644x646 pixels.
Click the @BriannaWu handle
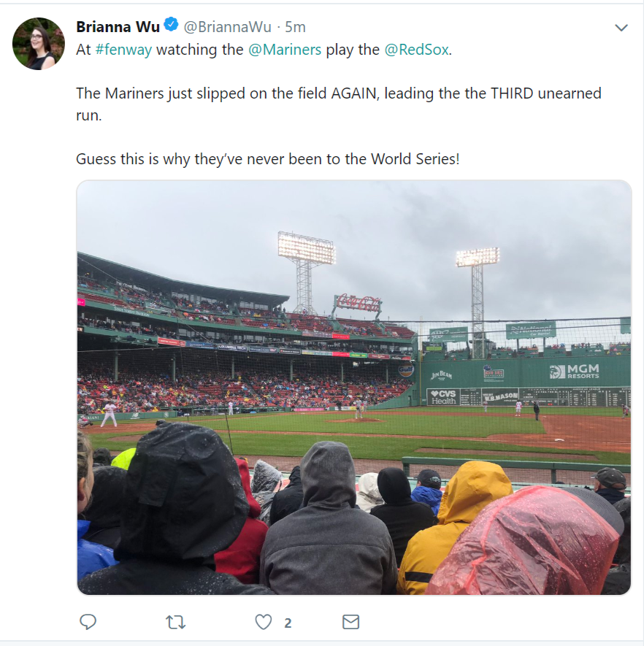tap(227, 27)
